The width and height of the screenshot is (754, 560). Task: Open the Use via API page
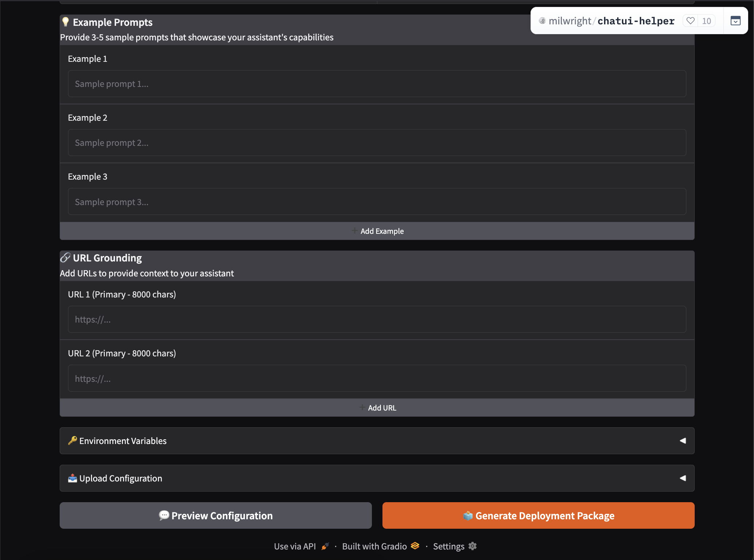[295, 546]
